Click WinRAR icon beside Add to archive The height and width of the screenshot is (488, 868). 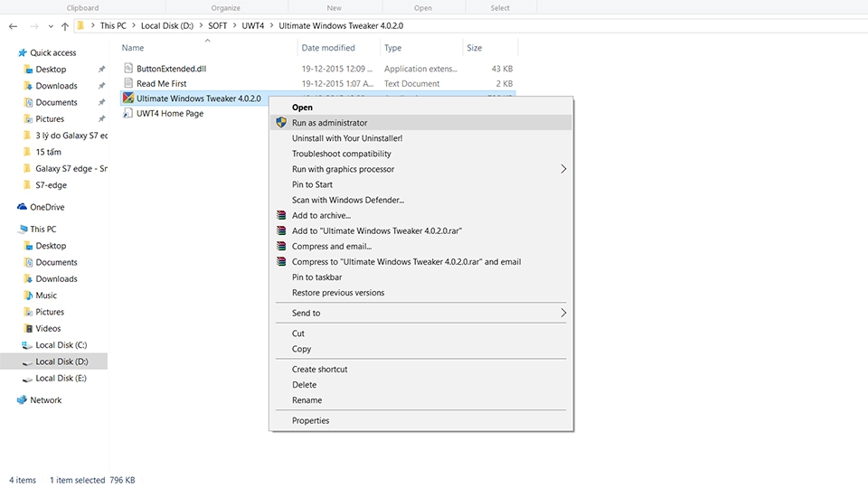(x=281, y=215)
